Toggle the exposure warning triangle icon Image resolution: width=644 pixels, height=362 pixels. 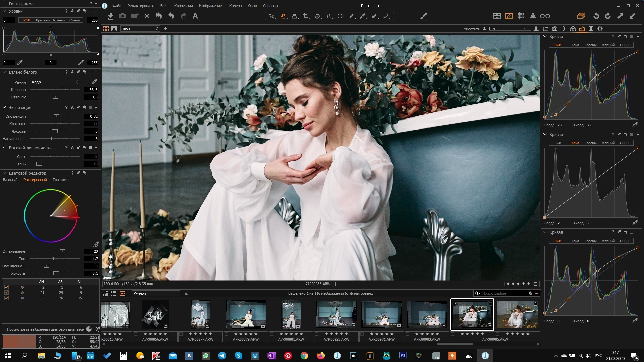pos(533,16)
